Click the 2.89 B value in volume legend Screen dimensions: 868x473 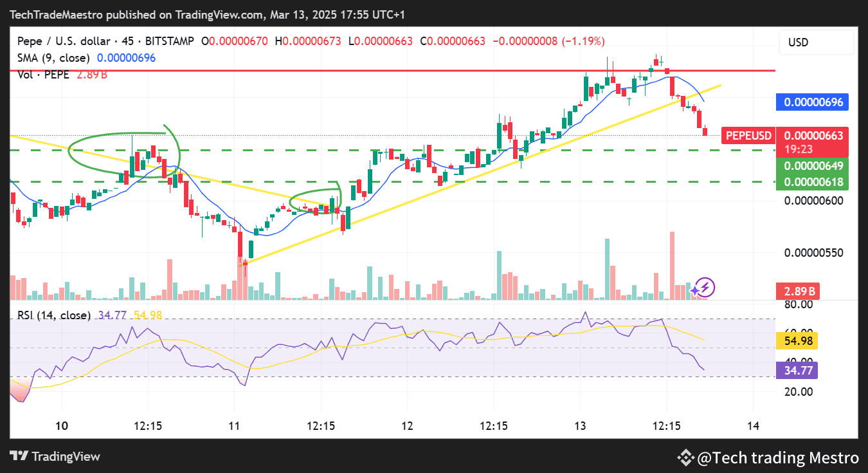tap(92, 75)
